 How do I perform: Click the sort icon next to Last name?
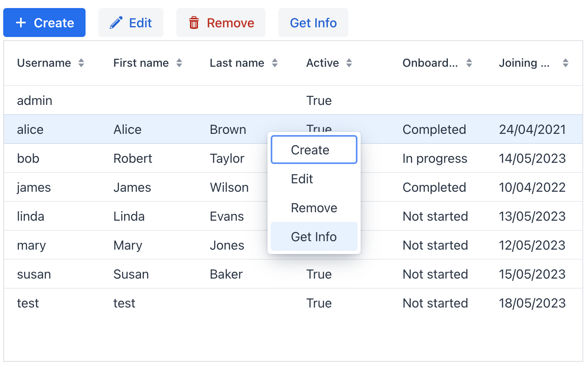pyautogui.click(x=275, y=63)
